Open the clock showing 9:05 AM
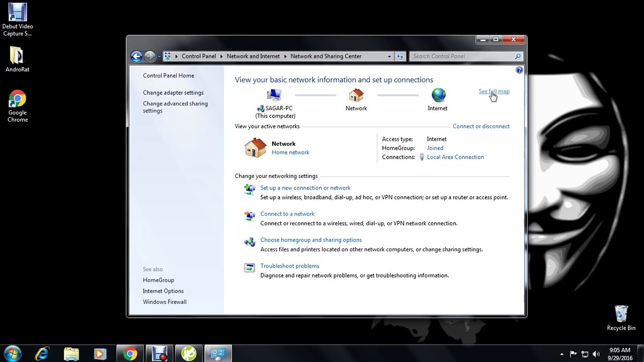The image size is (644, 362). click(x=620, y=354)
